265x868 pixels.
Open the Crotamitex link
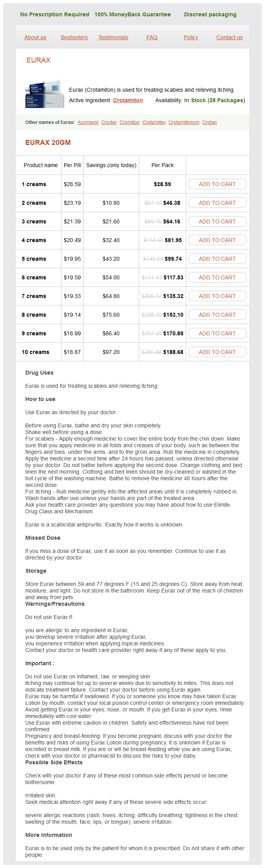pyautogui.click(x=154, y=122)
